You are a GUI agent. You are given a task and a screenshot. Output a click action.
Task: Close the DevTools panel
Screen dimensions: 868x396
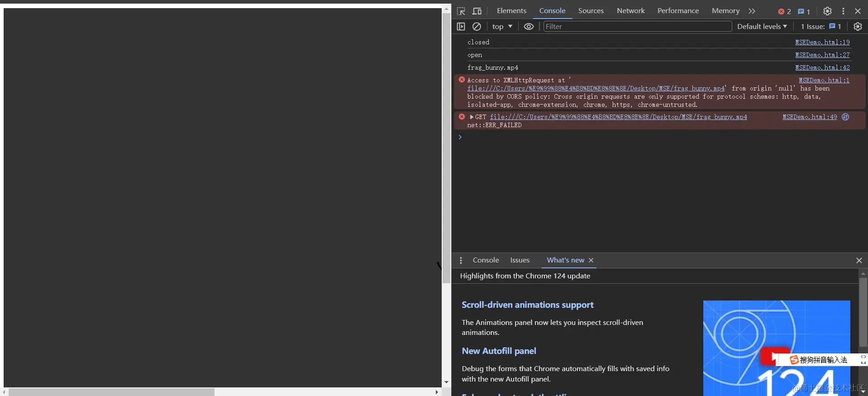(858, 11)
